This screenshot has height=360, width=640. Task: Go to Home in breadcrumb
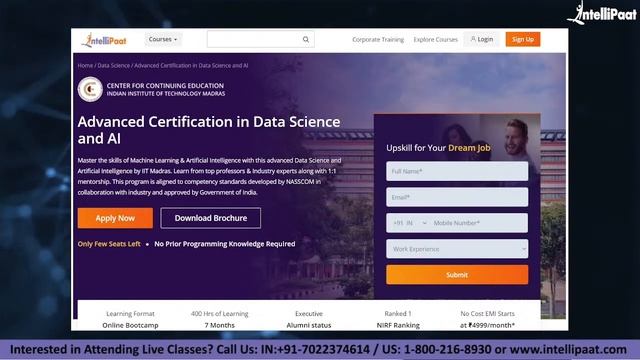click(x=85, y=65)
